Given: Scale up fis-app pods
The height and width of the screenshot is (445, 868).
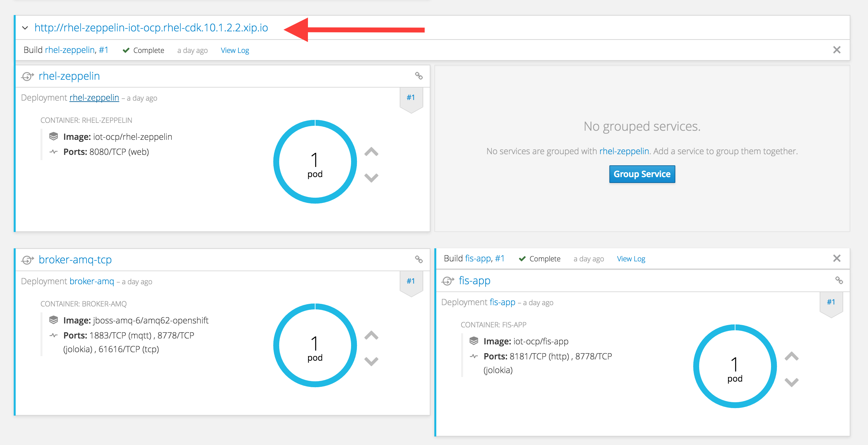Looking at the screenshot, I should coord(792,356).
